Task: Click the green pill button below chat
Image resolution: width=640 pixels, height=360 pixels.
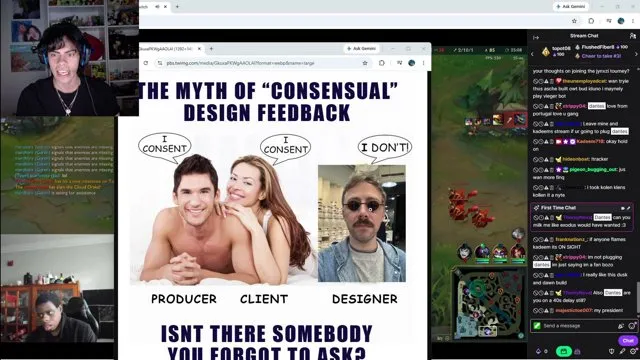Action: tap(564, 351)
